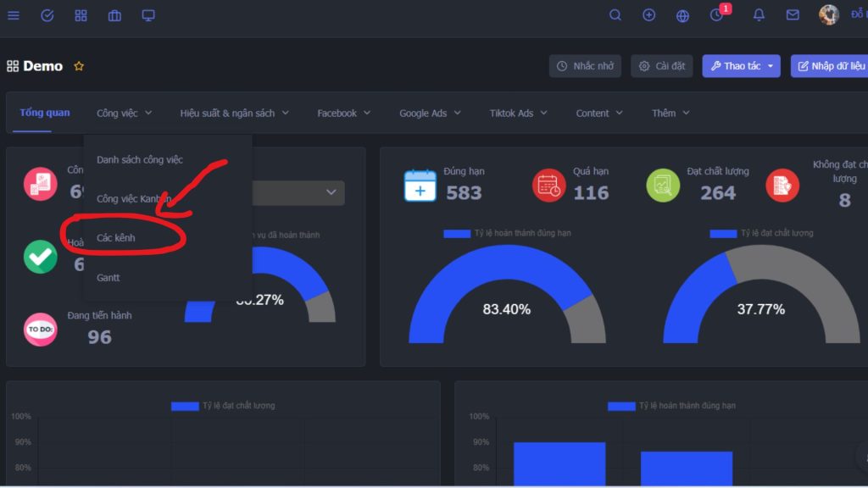Toggle the Tỷ lệ đạt chất lượng legend above gauge

coord(723,233)
